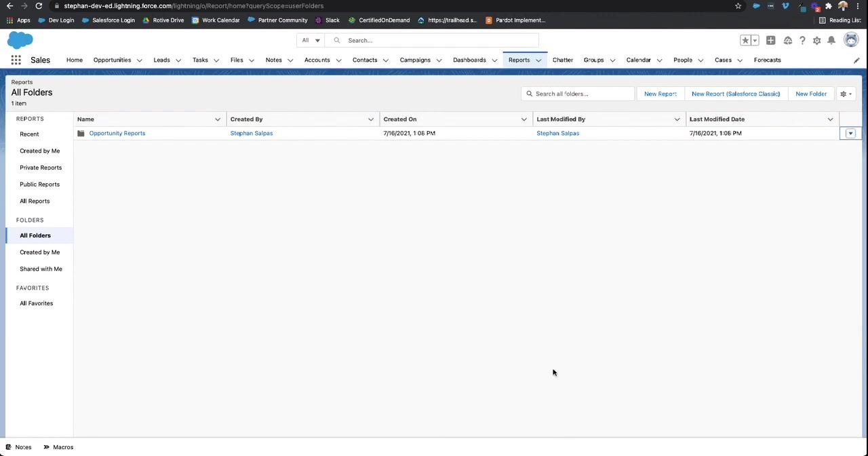The width and height of the screenshot is (868, 456).
Task: Open the Opportunity Reports folder link
Action: 117,133
